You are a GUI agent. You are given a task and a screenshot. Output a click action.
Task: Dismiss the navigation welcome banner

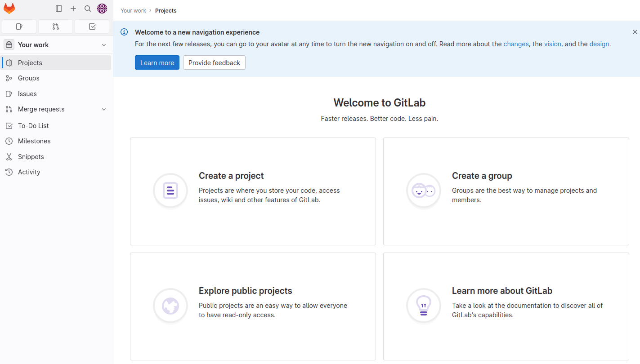point(635,32)
